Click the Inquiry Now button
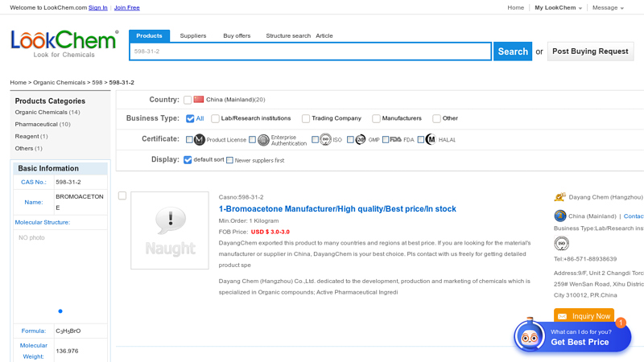Screen dimensions: 644x362 click(584, 316)
